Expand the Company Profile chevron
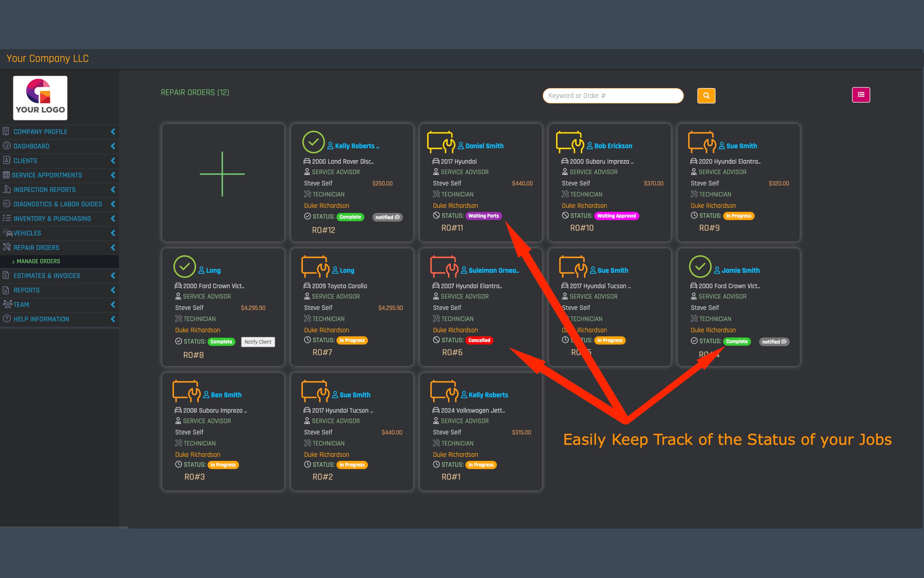 pos(113,132)
